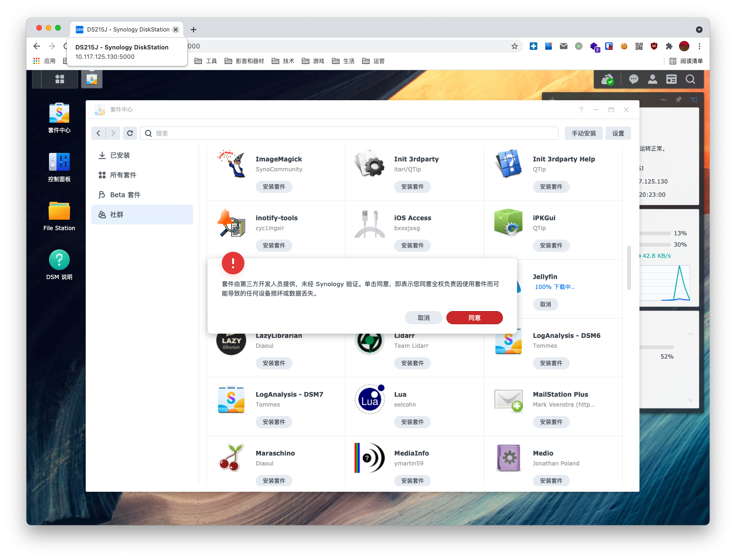Image resolution: width=736 pixels, height=560 pixels.
Task: Open the Chrome extensions puzzle icon
Action: [x=669, y=46]
